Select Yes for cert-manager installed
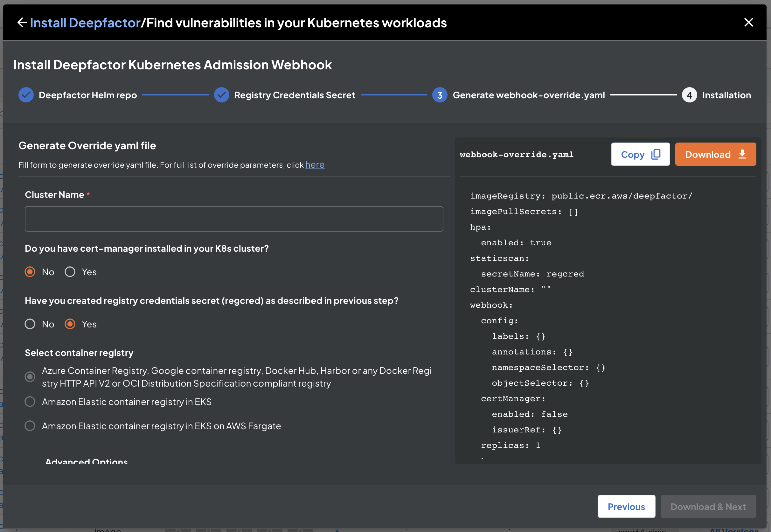The image size is (771, 532). 70,272
